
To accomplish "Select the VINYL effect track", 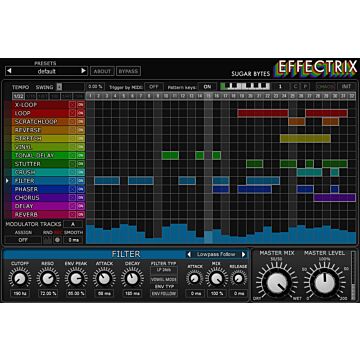I will [40, 147].
